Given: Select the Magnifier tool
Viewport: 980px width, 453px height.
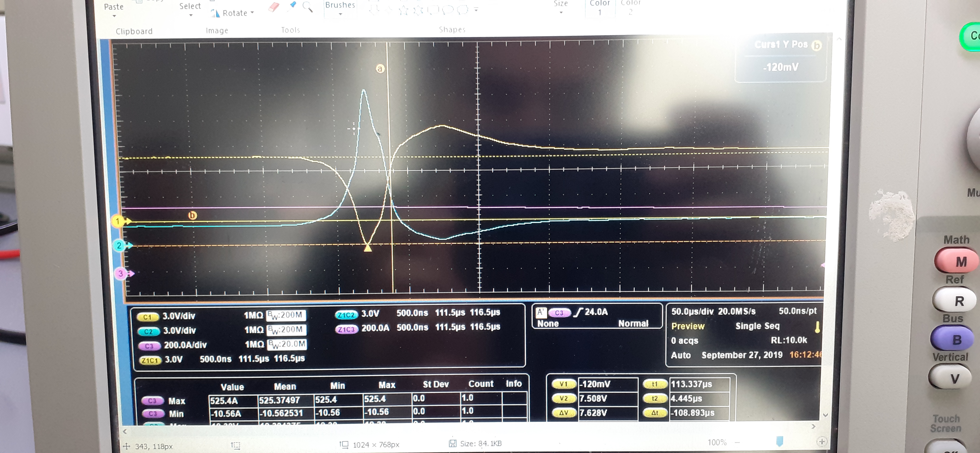Looking at the screenshot, I should tap(307, 7).
